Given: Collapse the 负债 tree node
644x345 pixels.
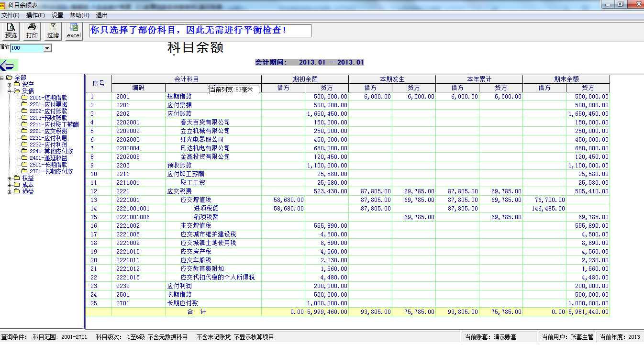Looking at the screenshot, I should tap(10, 91).
